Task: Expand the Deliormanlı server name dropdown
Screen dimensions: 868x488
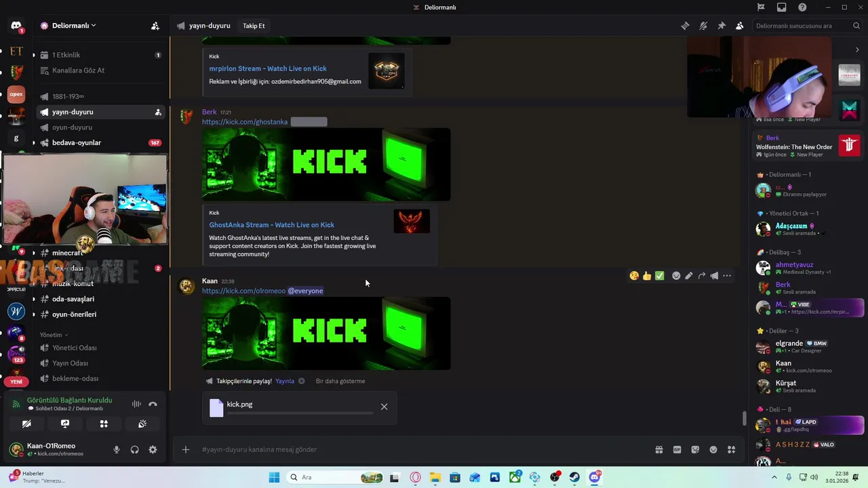Action: [74, 26]
